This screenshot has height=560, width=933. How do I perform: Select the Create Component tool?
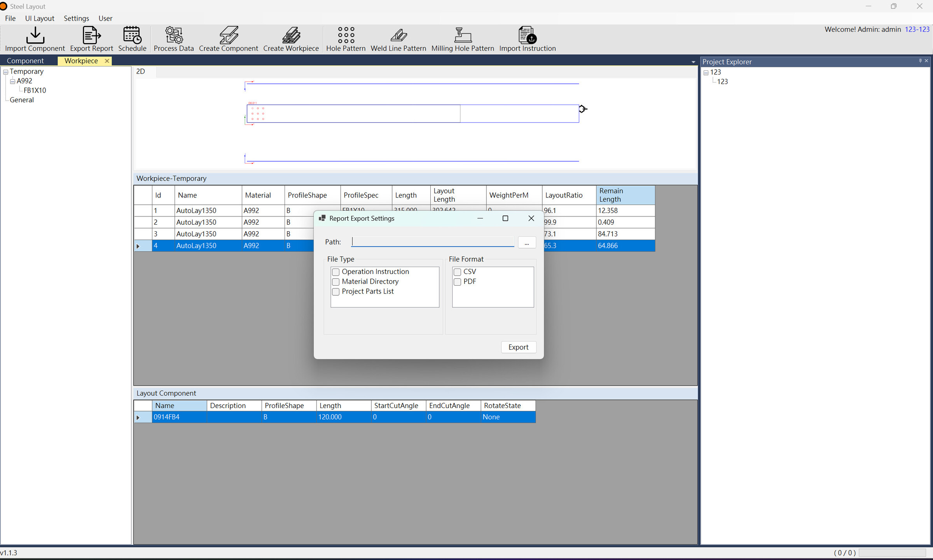[229, 39]
